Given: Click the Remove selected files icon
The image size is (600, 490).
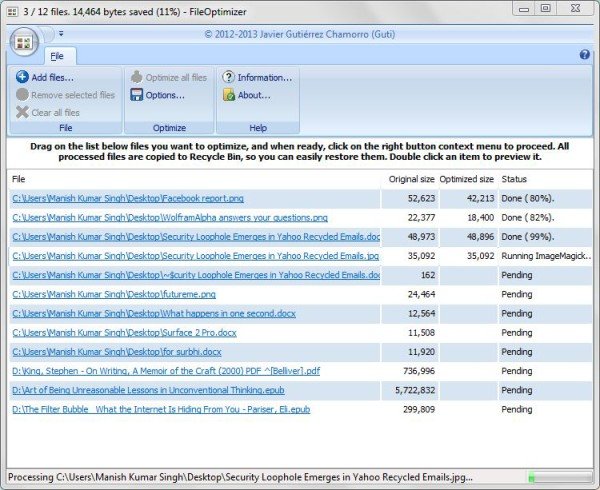Looking at the screenshot, I should (x=22, y=95).
